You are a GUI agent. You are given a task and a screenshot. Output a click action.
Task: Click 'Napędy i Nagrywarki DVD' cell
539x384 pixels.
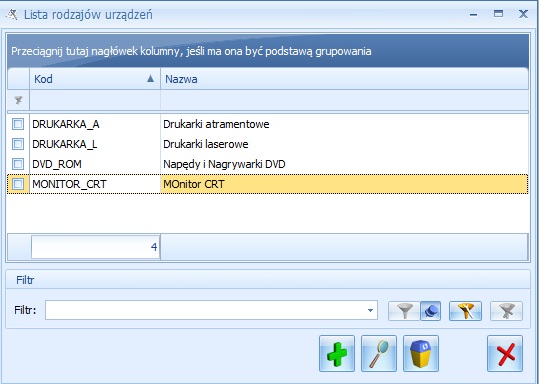(x=344, y=164)
